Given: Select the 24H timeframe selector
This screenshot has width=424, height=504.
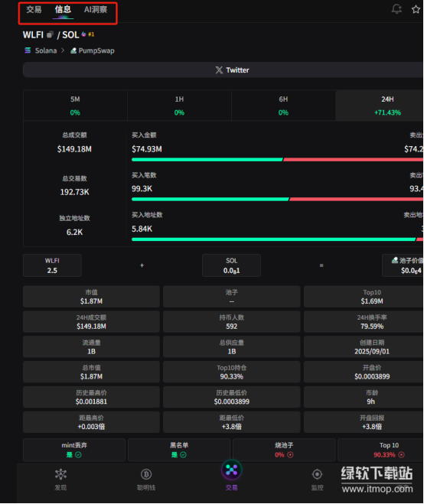Looking at the screenshot, I should tap(380, 106).
